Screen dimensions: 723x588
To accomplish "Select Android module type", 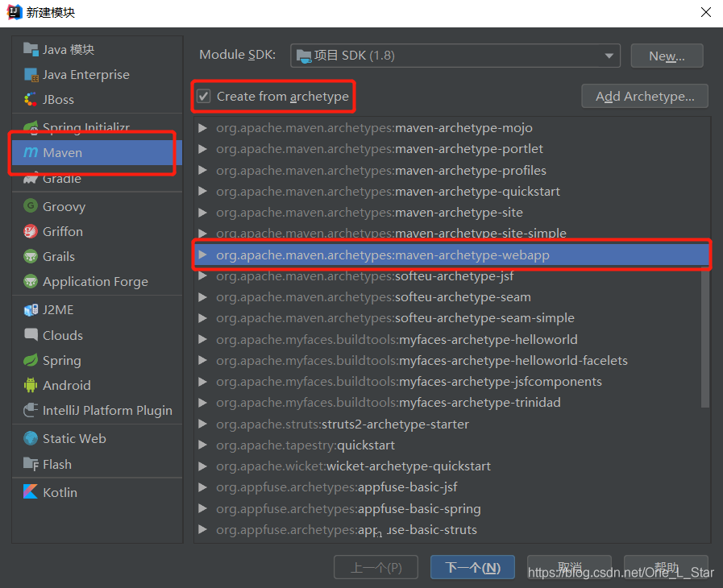I will click(98, 385).
